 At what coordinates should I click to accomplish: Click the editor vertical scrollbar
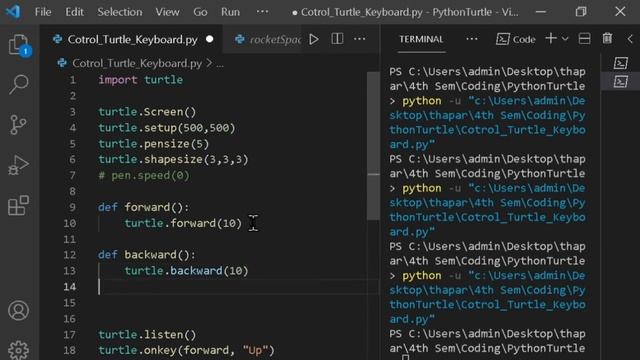(373, 146)
